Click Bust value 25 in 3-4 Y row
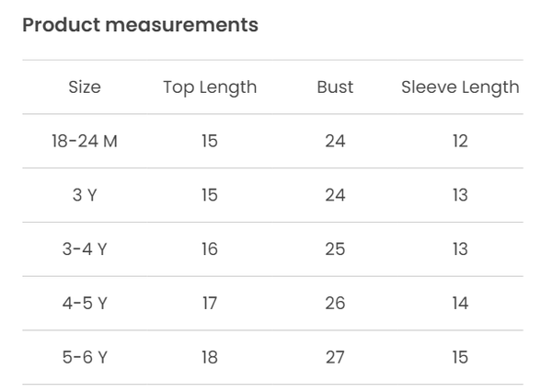Image resolution: width=552 pixels, height=392 pixels. click(x=335, y=249)
